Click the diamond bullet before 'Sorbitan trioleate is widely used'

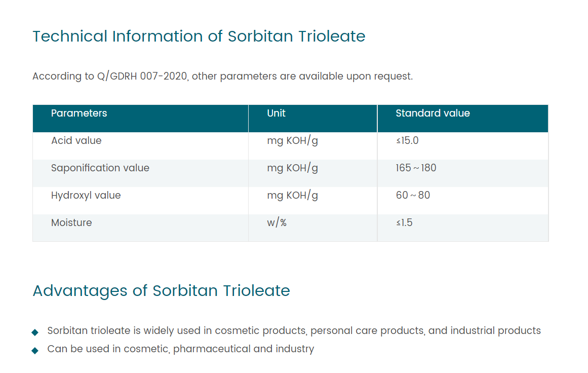(x=35, y=332)
